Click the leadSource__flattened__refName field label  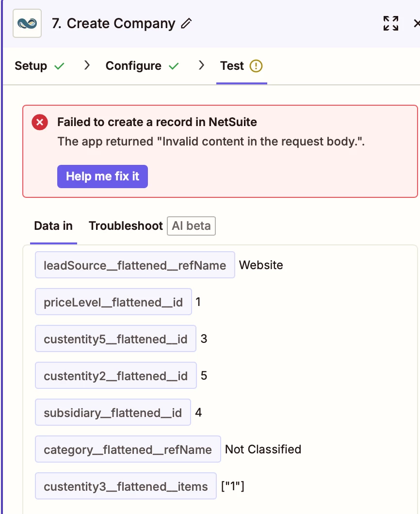coord(135,265)
